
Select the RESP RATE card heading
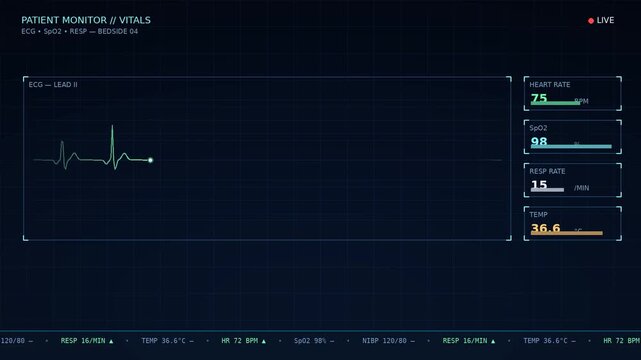coord(547,171)
